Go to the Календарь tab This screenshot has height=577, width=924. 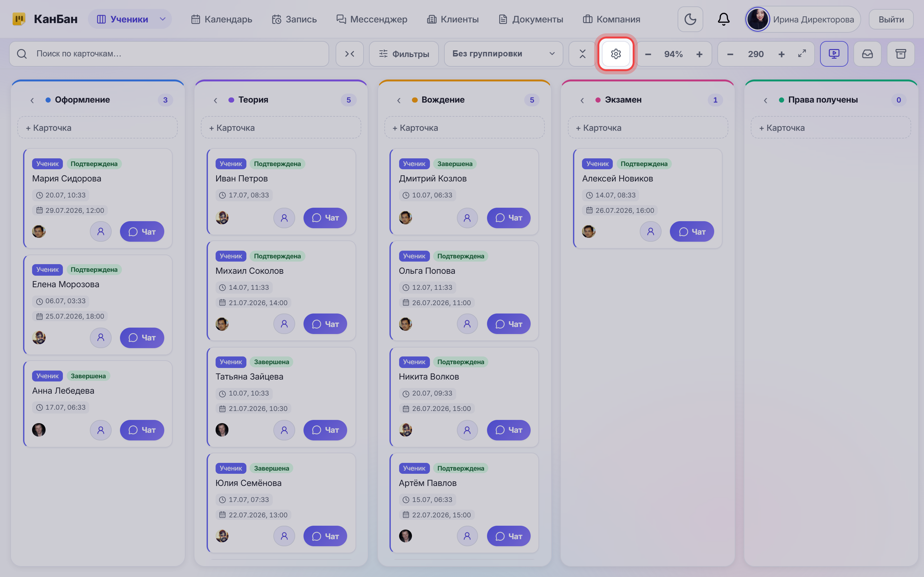pyautogui.click(x=221, y=19)
